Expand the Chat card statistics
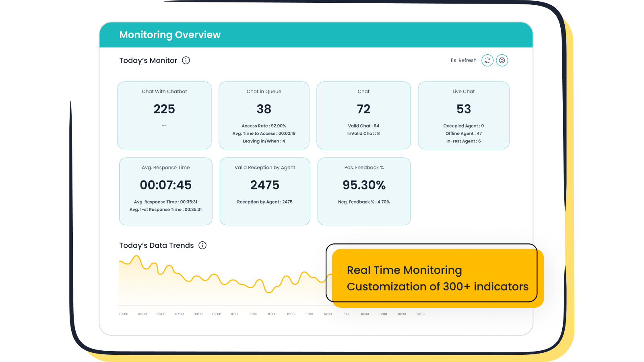Screen dimensions: 644x362 pyautogui.click(x=363, y=115)
